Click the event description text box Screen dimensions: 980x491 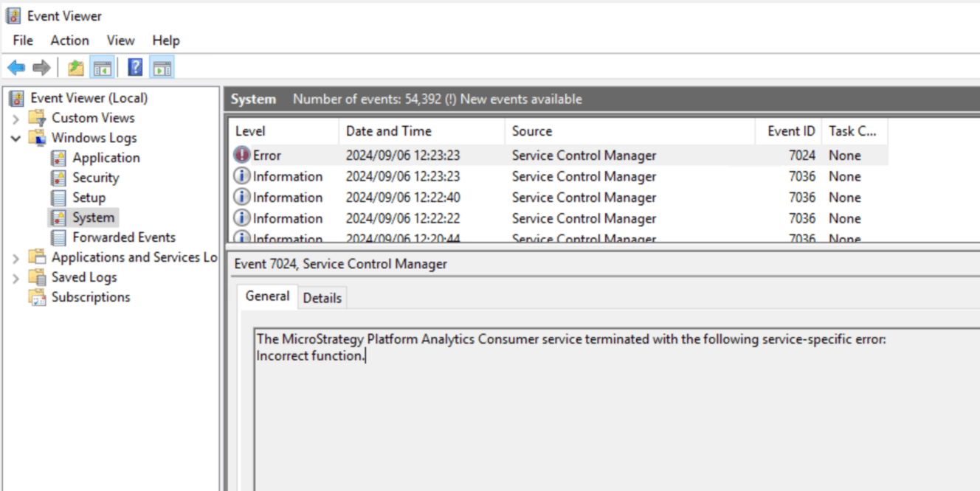[617, 409]
